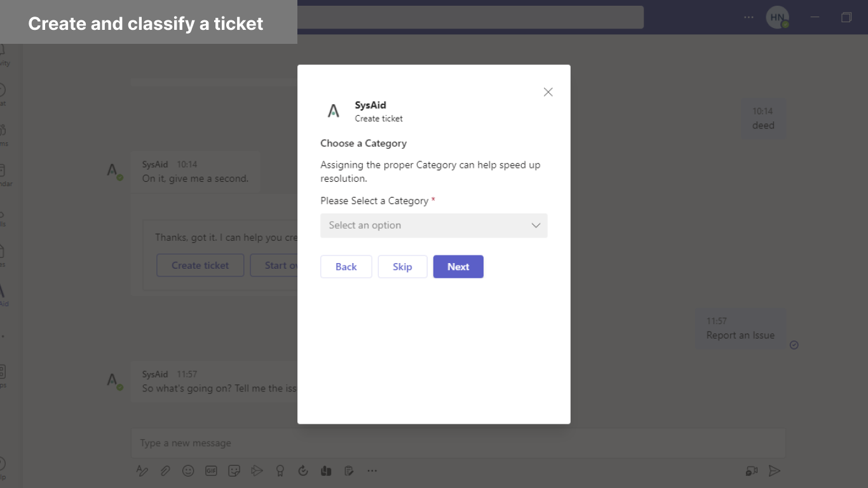The height and width of the screenshot is (488, 868).
Task: Click Create ticket in chat card
Action: click(x=200, y=266)
